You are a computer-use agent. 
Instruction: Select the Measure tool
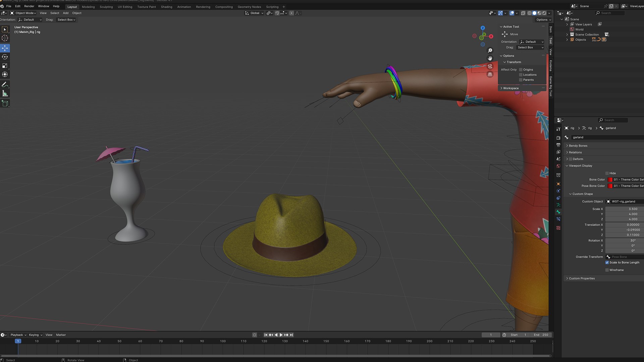[x=5, y=93]
